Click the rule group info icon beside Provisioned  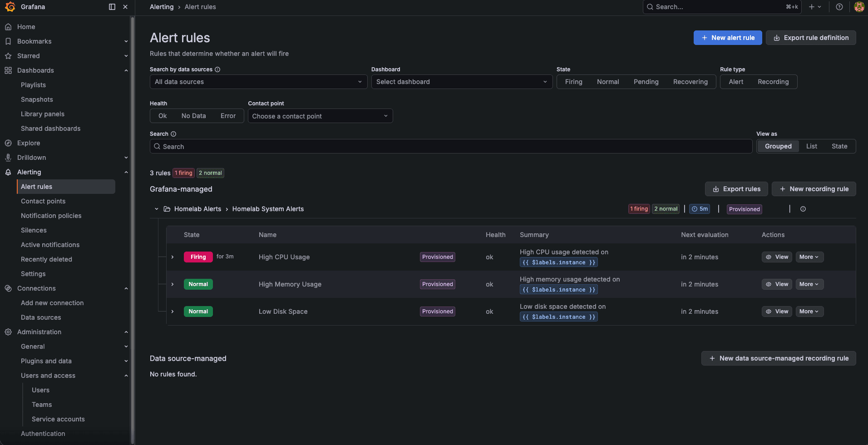pos(803,209)
